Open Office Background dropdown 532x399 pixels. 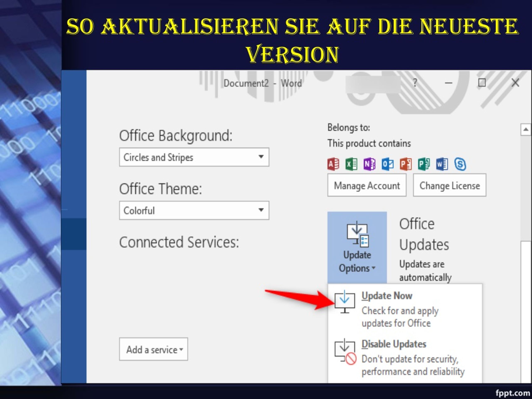[x=194, y=157]
